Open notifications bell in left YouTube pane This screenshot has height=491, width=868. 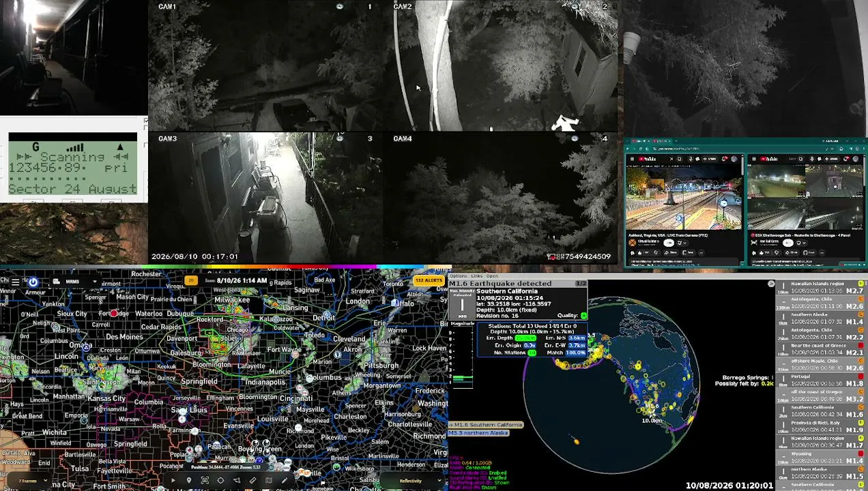point(725,159)
